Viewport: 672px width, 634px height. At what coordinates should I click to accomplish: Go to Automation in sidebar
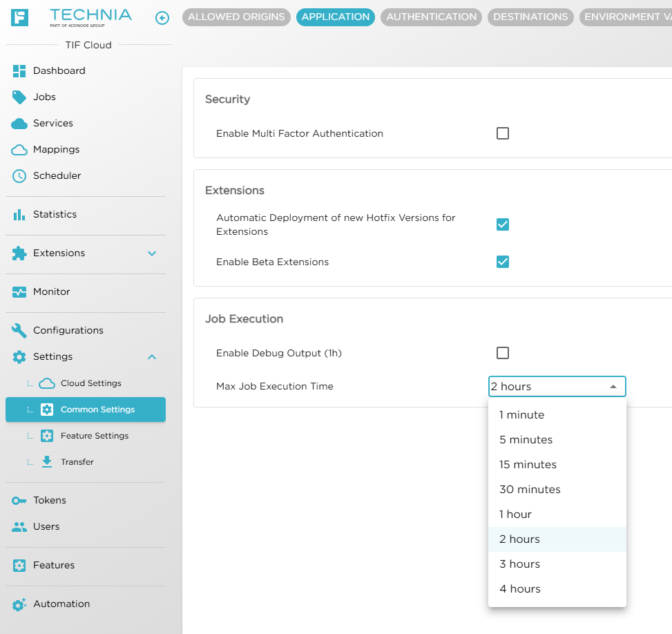61,604
